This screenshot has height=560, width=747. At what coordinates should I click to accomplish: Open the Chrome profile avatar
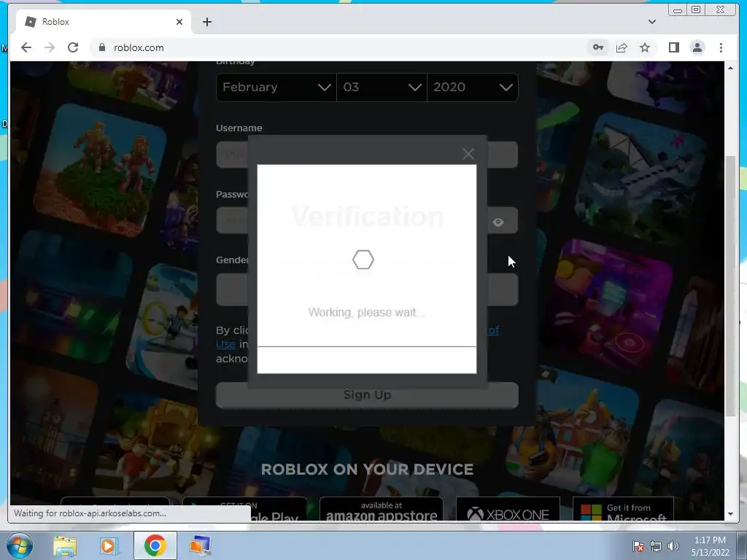[x=697, y=47]
